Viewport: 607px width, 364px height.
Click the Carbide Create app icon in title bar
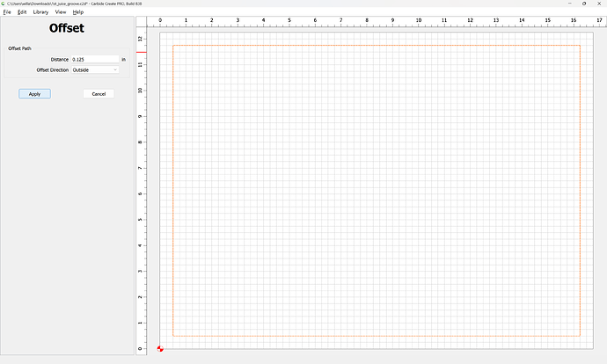tap(4, 4)
